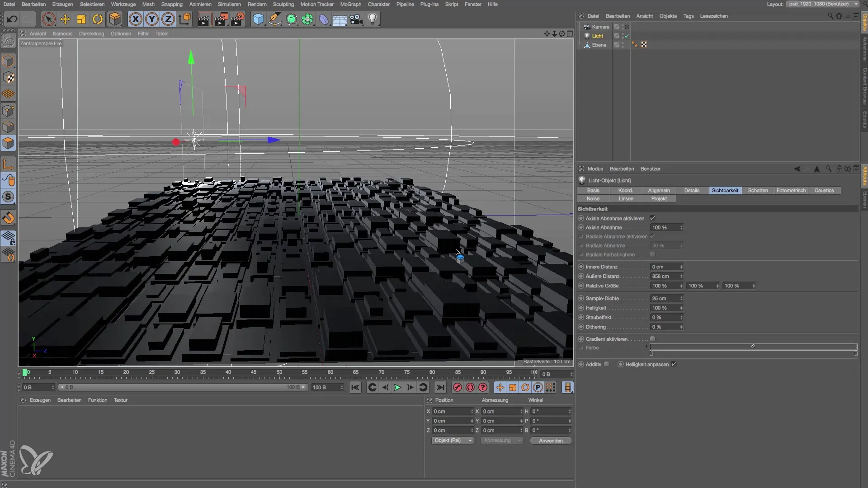
Task: Click the timeline range slider bar
Action: [x=184, y=387]
